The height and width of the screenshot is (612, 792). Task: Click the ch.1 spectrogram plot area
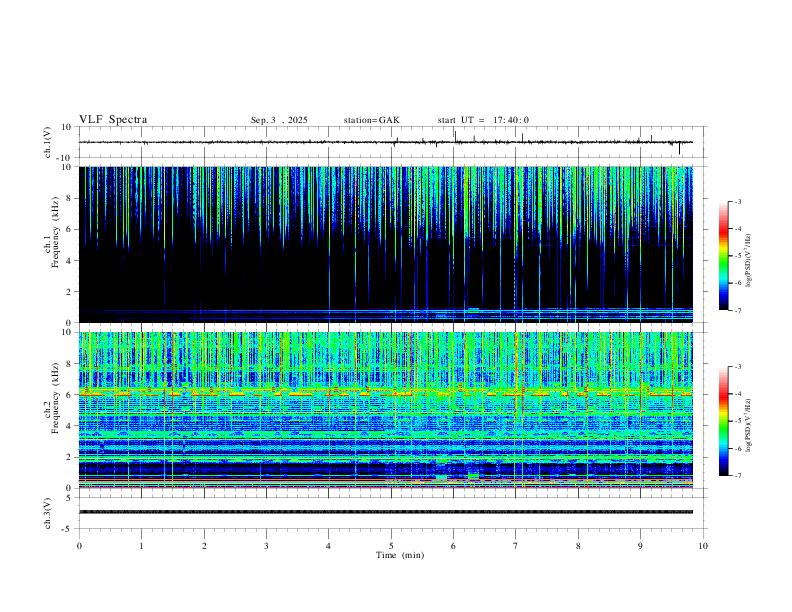(386, 244)
